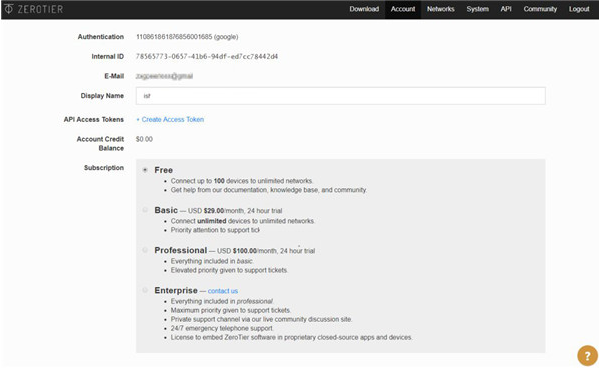Screen dimensions: 599x383
Task: Click 'License to embed ZeroTier software' bullet
Action: [x=291, y=338]
